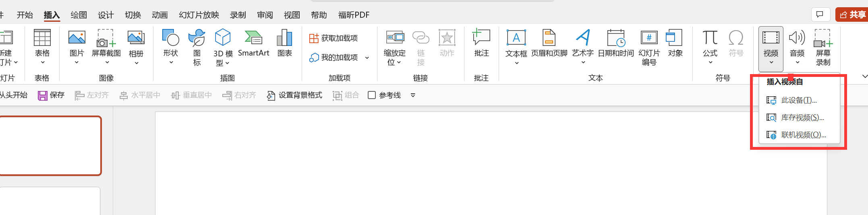Click the 视频 video button

pyautogui.click(x=771, y=49)
